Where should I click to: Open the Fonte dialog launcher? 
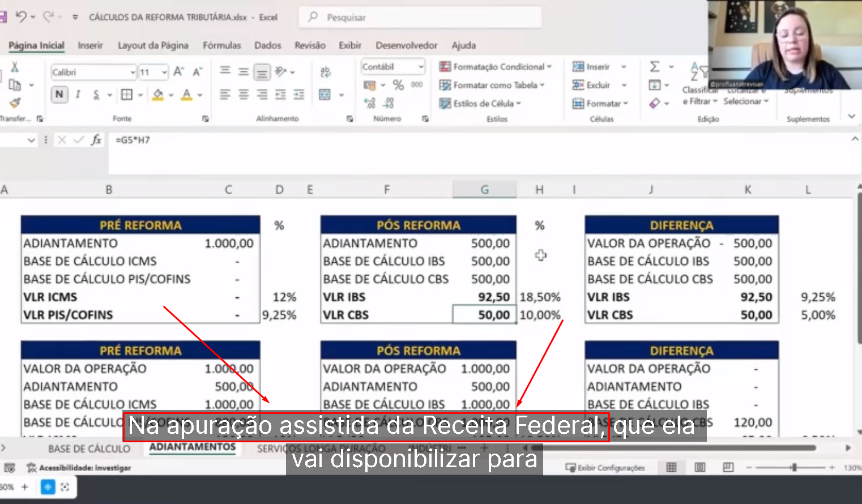[206, 119]
